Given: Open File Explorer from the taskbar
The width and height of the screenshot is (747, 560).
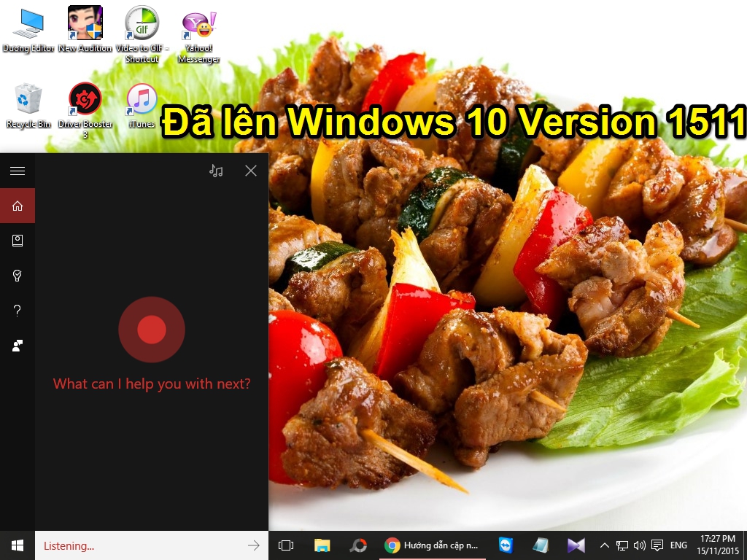Looking at the screenshot, I should coord(322,545).
